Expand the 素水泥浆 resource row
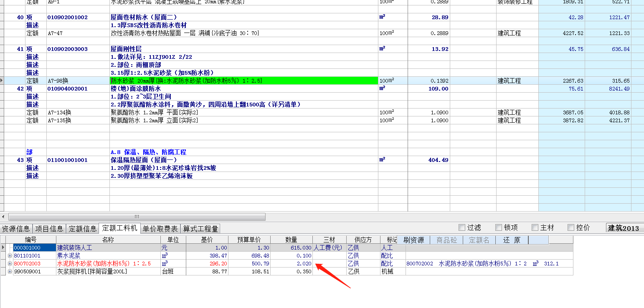The image size is (644, 308). pyautogui.click(x=10, y=255)
